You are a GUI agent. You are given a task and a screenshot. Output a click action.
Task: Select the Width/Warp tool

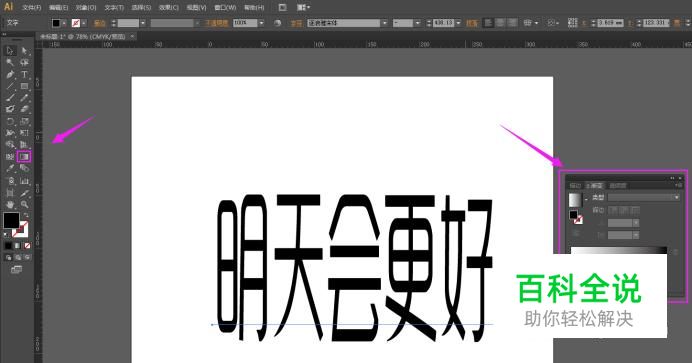pyautogui.click(x=10, y=133)
